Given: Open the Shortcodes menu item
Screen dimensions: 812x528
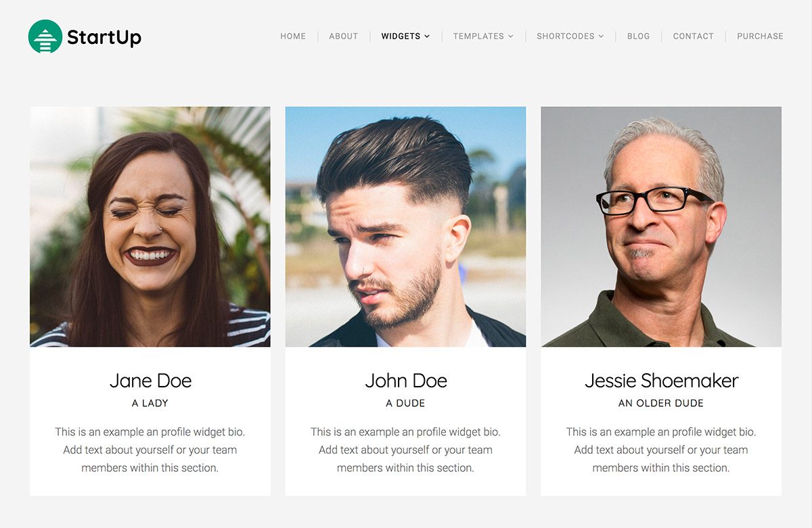Looking at the screenshot, I should click(x=566, y=37).
